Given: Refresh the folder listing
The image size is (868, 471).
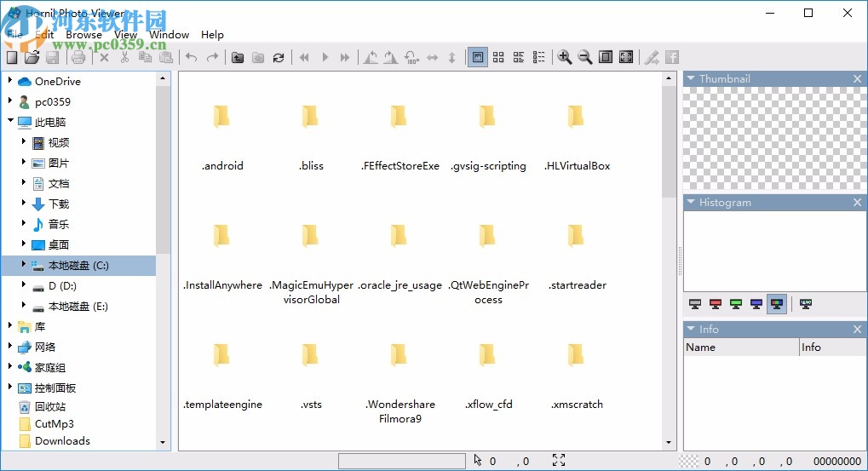Looking at the screenshot, I should tap(279, 57).
